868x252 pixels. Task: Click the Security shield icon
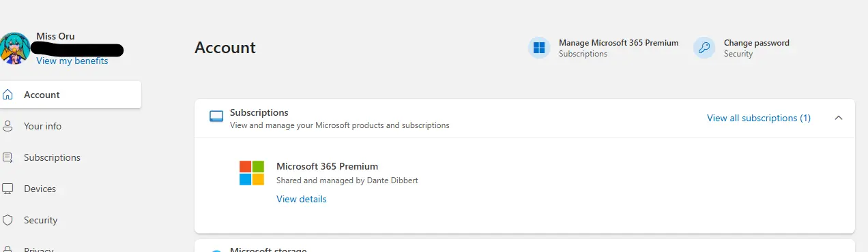[8, 220]
